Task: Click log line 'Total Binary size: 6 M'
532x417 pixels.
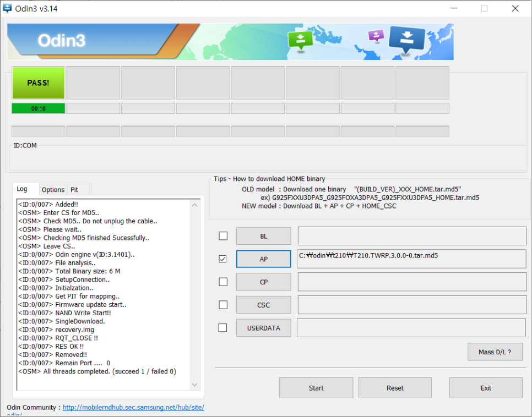Action: [69, 271]
